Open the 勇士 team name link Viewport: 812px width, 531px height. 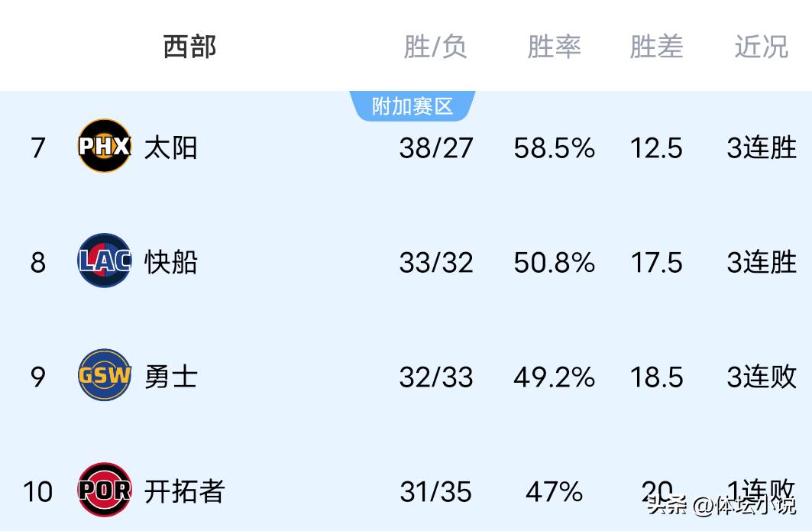pos(171,376)
